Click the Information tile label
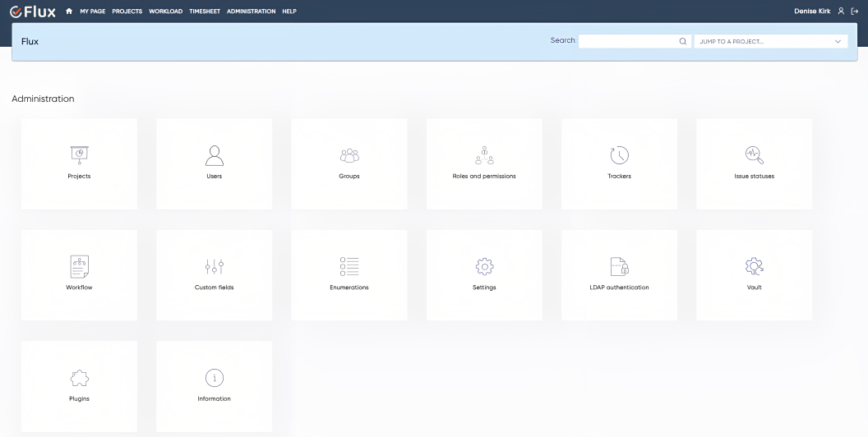Image resolution: width=868 pixels, height=437 pixels. pos(215,399)
